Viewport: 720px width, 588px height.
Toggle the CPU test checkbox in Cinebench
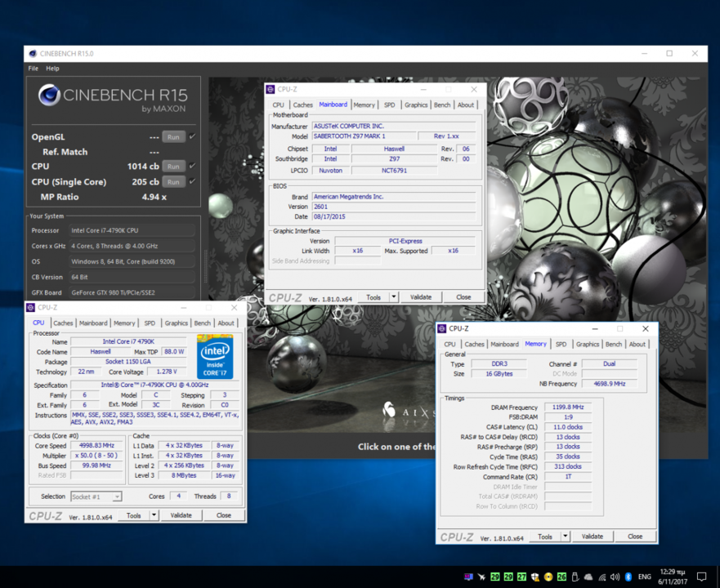[x=192, y=166]
